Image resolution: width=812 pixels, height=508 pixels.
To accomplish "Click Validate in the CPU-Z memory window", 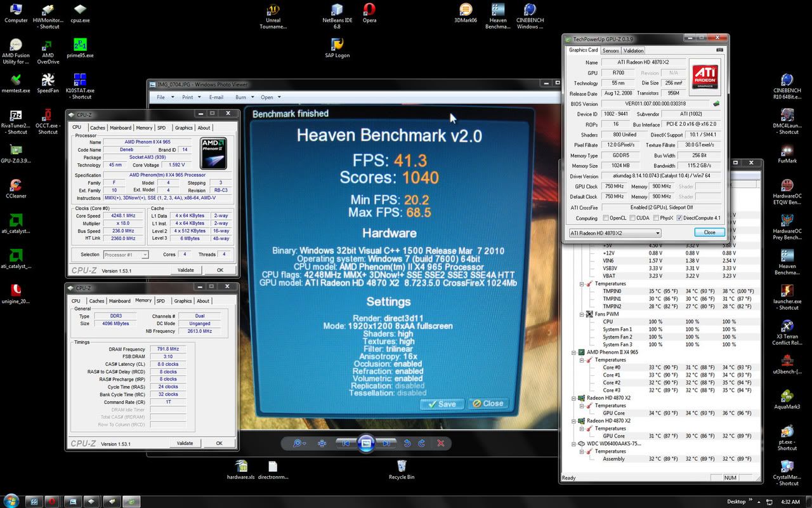I will point(185,443).
